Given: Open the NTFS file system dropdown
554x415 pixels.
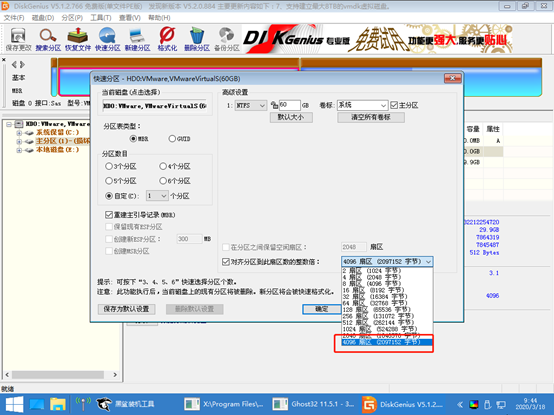Looking at the screenshot, I should tap(251, 105).
